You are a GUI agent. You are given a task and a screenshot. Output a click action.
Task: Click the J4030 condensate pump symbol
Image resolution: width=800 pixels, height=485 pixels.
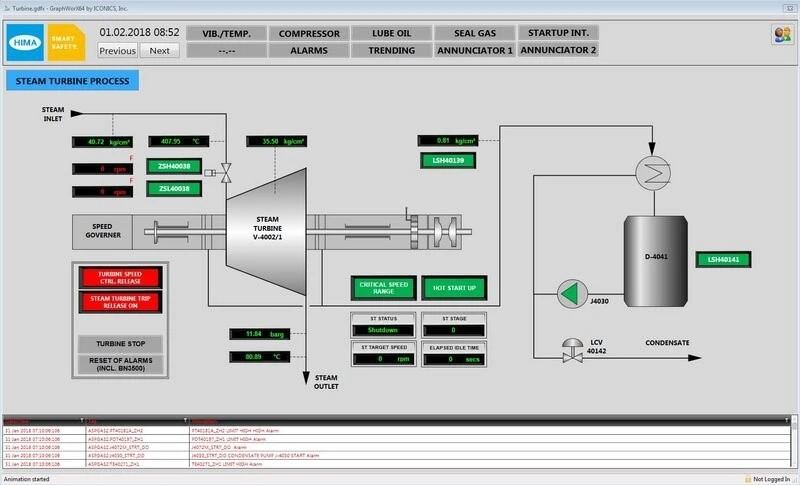pos(572,294)
